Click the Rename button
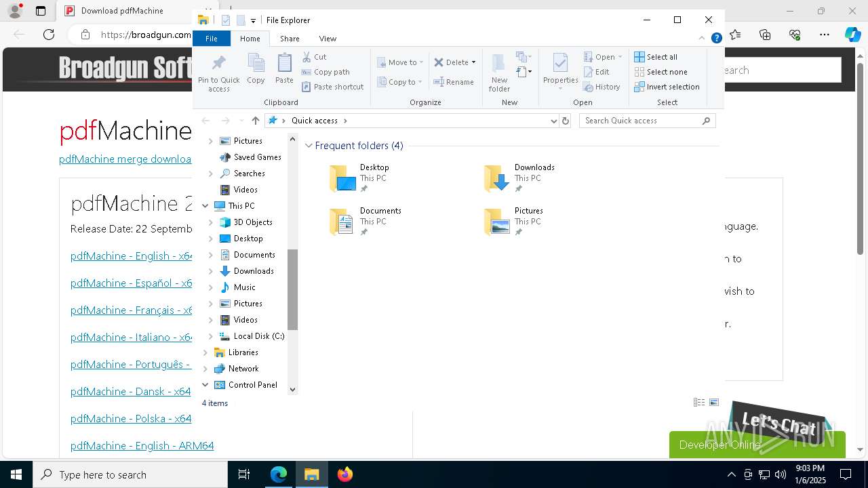The height and width of the screenshot is (488, 868). point(454,82)
